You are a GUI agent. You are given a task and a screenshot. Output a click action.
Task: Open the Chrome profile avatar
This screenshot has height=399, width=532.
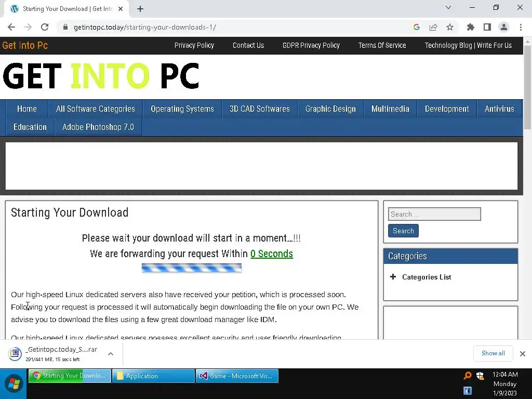(x=504, y=27)
